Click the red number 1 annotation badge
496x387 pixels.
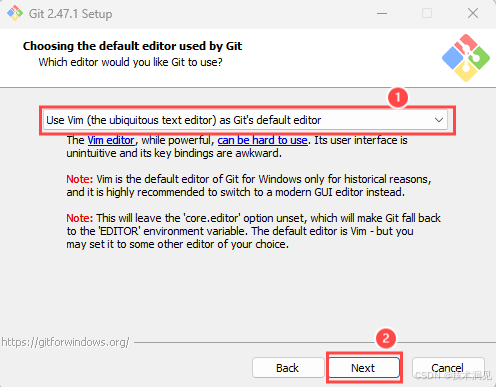[397, 97]
